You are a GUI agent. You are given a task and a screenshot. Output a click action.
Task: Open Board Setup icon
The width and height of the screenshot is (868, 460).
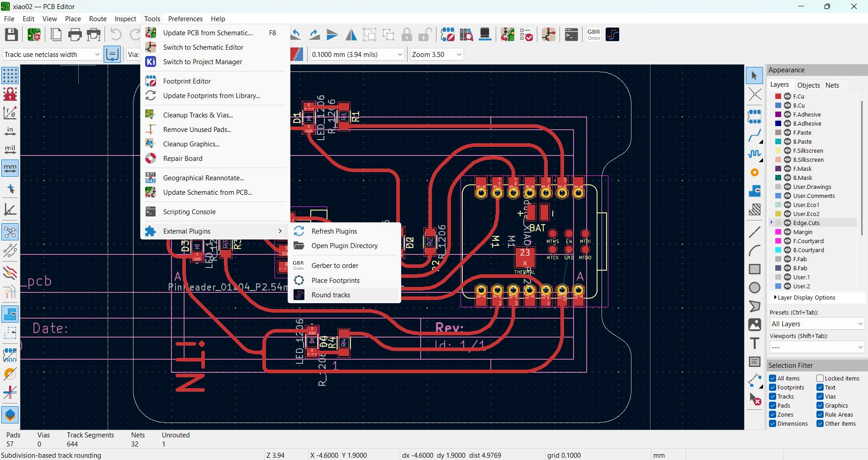tap(34, 35)
